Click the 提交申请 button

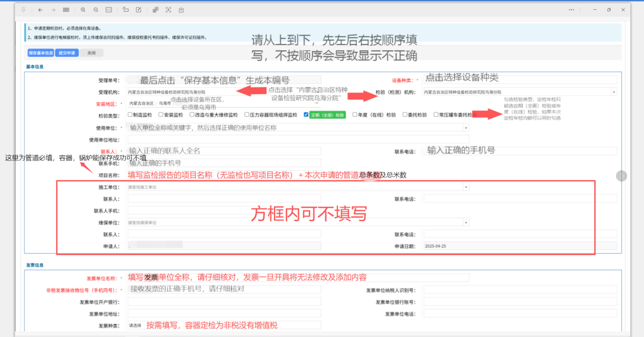tap(67, 53)
